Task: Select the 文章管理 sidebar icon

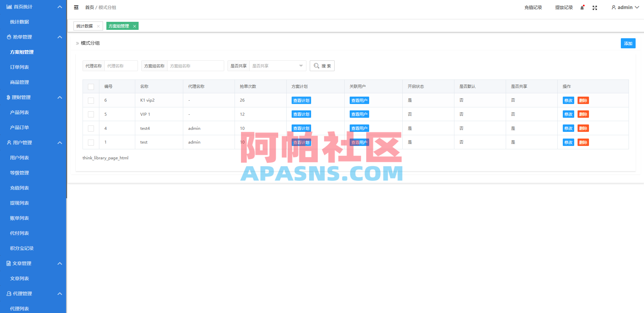Action: point(8,263)
